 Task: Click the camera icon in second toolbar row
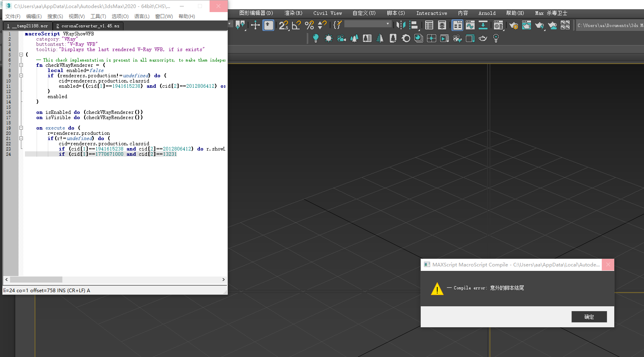tap(342, 38)
